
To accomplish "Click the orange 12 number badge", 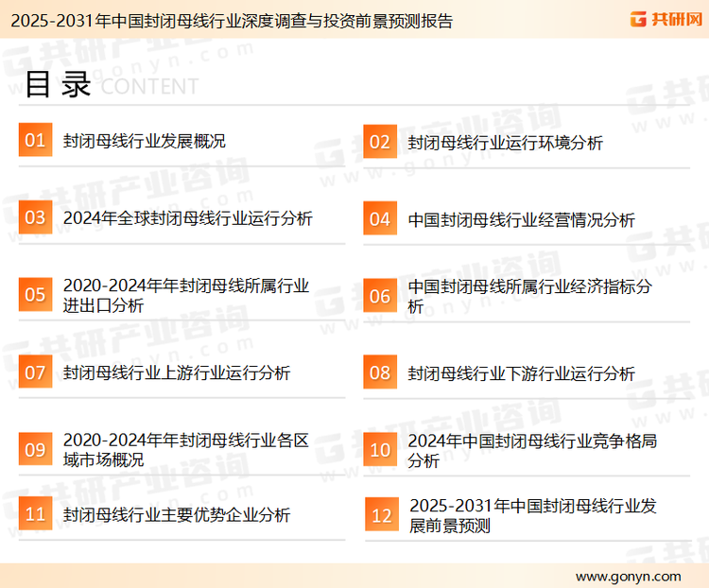I will point(382,514).
